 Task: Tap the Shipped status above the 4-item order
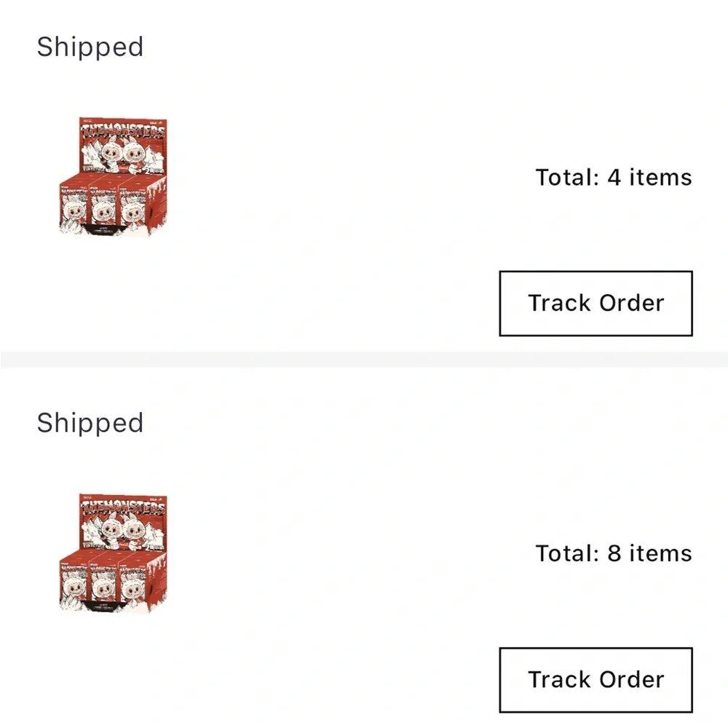[x=90, y=47]
